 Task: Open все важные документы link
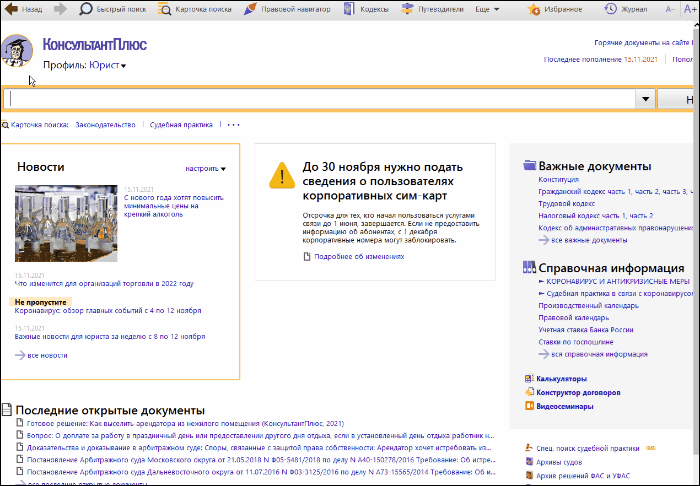(x=589, y=240)
